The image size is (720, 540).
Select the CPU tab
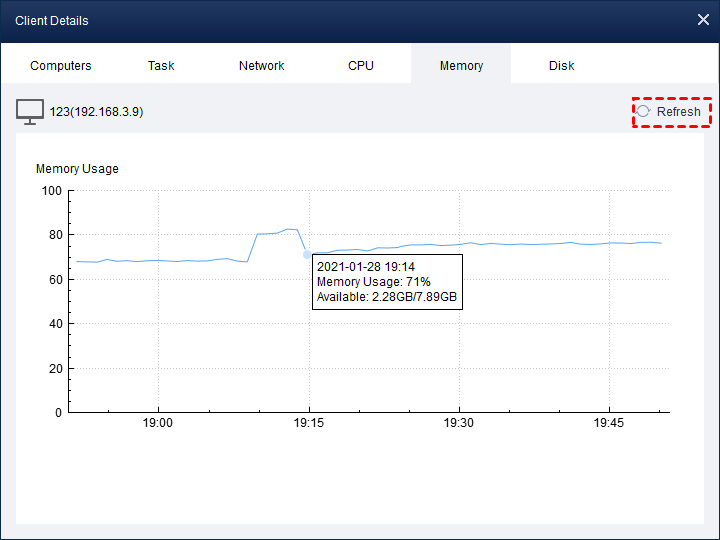point(361,66)
